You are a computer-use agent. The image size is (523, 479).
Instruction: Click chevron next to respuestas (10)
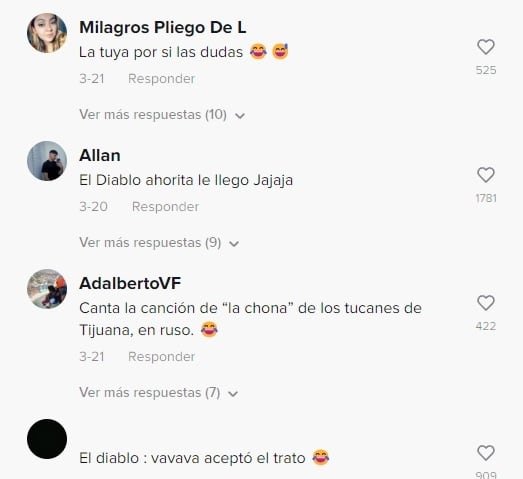click(240, 116)
